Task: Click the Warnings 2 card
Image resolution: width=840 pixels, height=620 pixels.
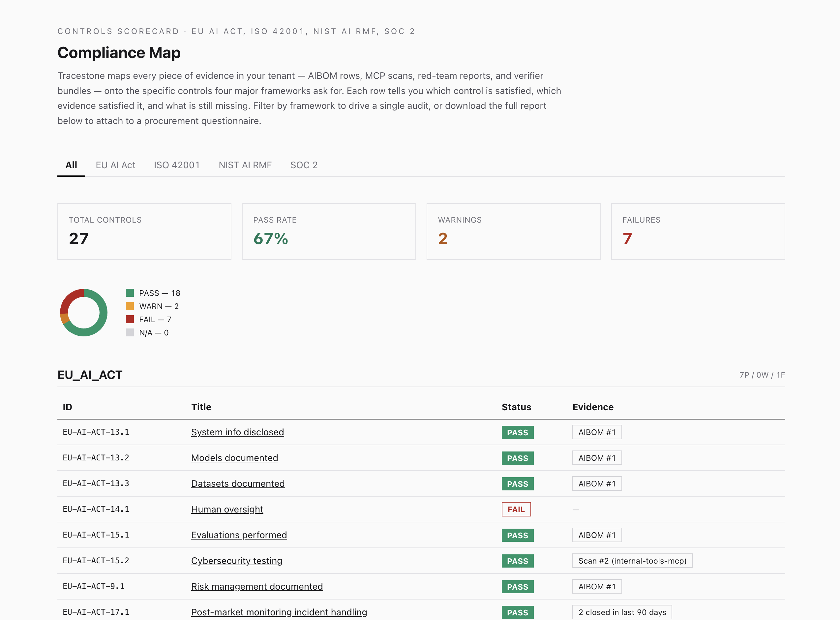Action: coord(513,232)
